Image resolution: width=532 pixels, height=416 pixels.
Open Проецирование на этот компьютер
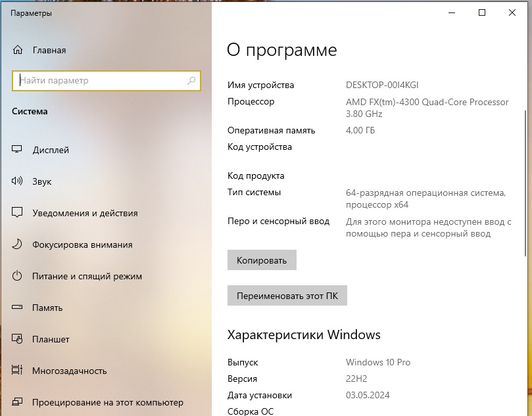click(x=108, y=402)
